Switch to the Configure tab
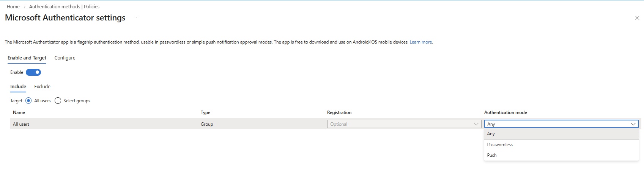This screenshot has height=175, width=644. [x=65, y=58]
